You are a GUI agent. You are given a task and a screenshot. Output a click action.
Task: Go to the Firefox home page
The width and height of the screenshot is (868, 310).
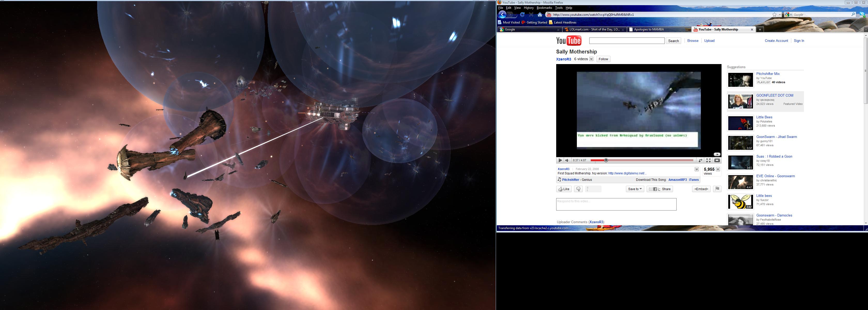point(540,14)
